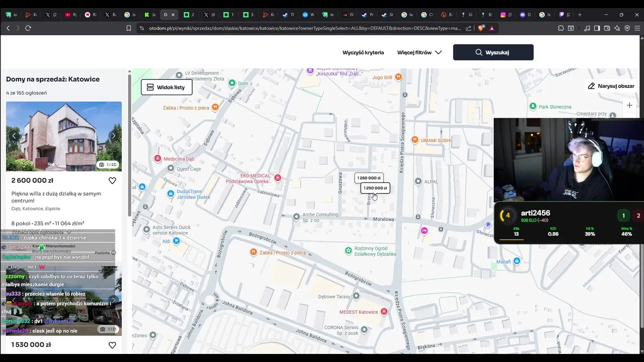Add the 1 530 000 zł listing to favorites
The image size is (644, 362).
(112, 345)
